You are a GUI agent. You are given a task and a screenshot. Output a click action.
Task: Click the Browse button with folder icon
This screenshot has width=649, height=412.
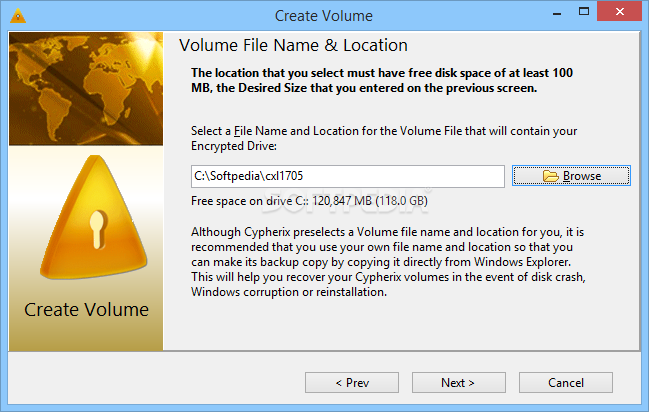coord(571,176)
